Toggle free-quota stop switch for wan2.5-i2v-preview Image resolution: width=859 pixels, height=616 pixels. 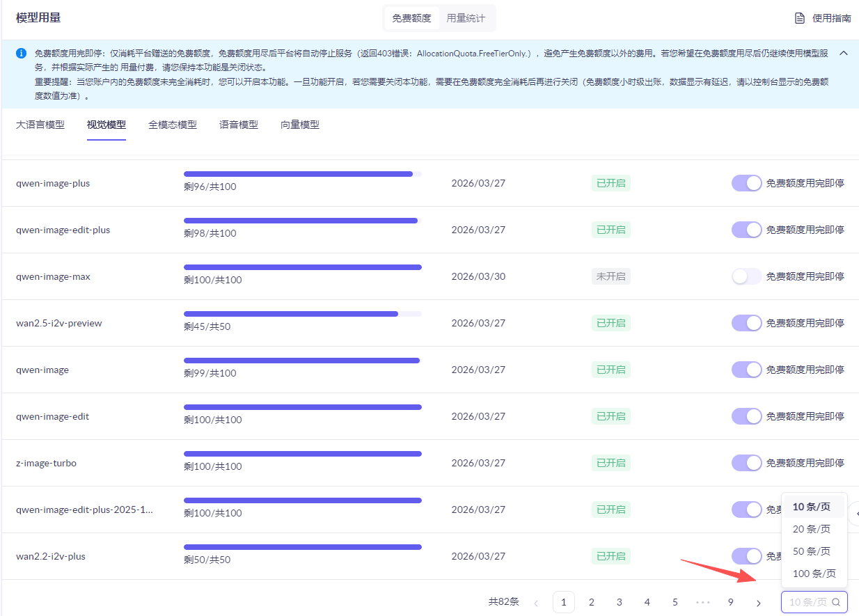(x=746, y=323)
